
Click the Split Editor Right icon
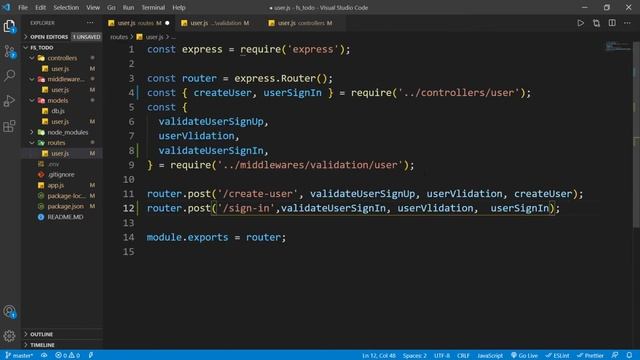pyautogui.click(x=612, y=23)
